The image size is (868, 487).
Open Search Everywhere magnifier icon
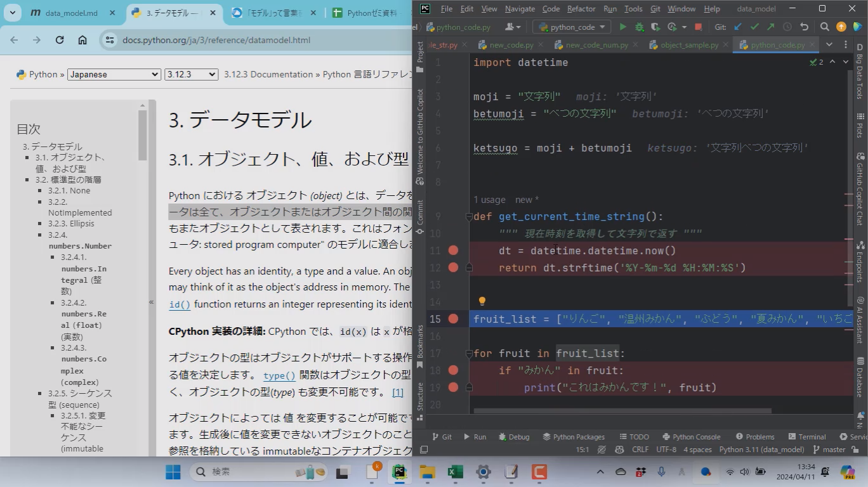pos(824,27)
